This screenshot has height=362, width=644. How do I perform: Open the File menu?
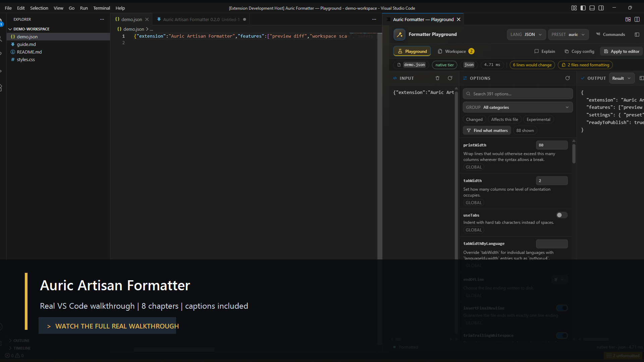8,8
